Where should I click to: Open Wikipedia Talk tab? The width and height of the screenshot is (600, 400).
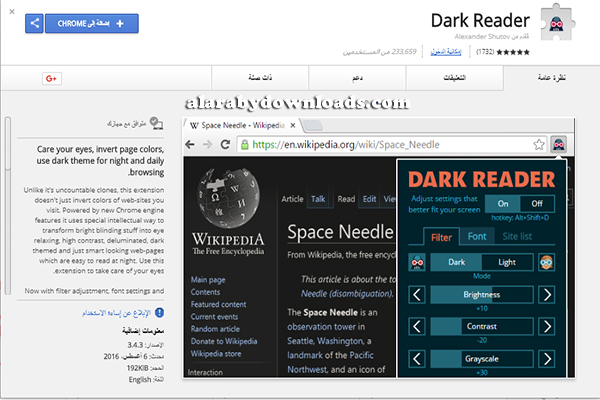(318, 199)
